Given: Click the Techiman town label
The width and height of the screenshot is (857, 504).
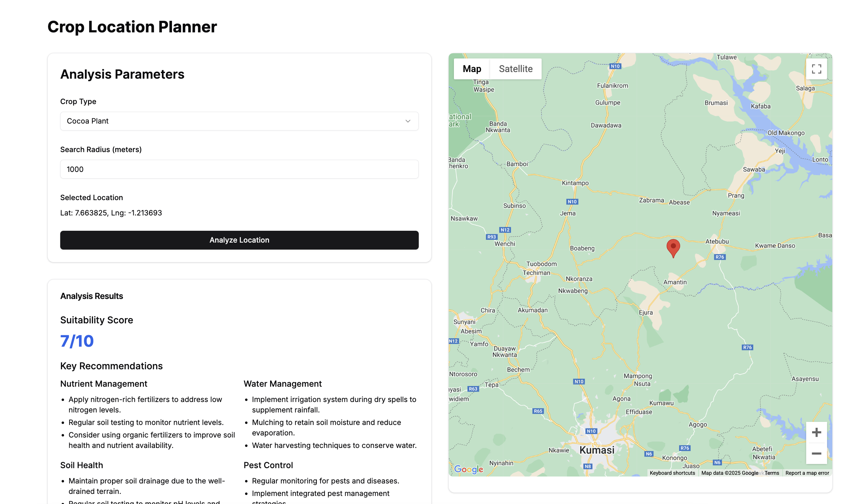Looking at the screenshot, I should click(x=536, y=273).
